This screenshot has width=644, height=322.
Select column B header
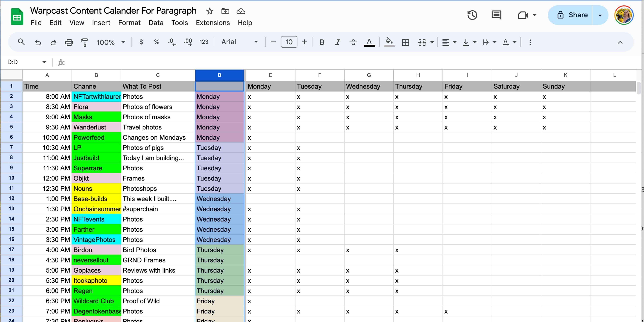[x=96, y=75]
